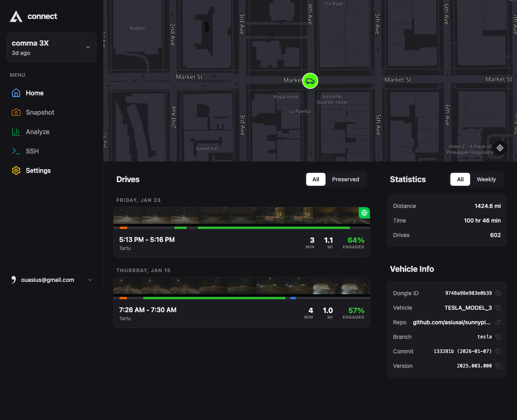The height and width of the screenshot is (420, 517).
Task: Switch Statistics to Weekly view
Action: click(x=486, y=179)
